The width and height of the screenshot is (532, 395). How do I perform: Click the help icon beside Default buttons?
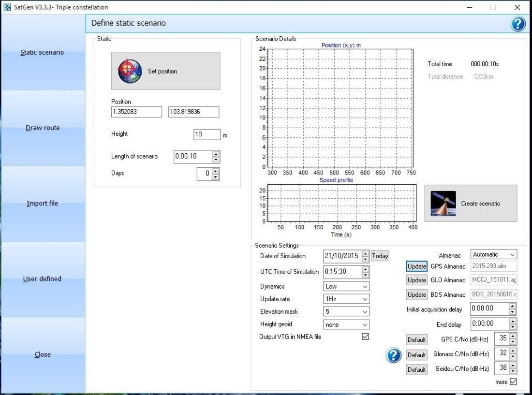pos(393,355)
